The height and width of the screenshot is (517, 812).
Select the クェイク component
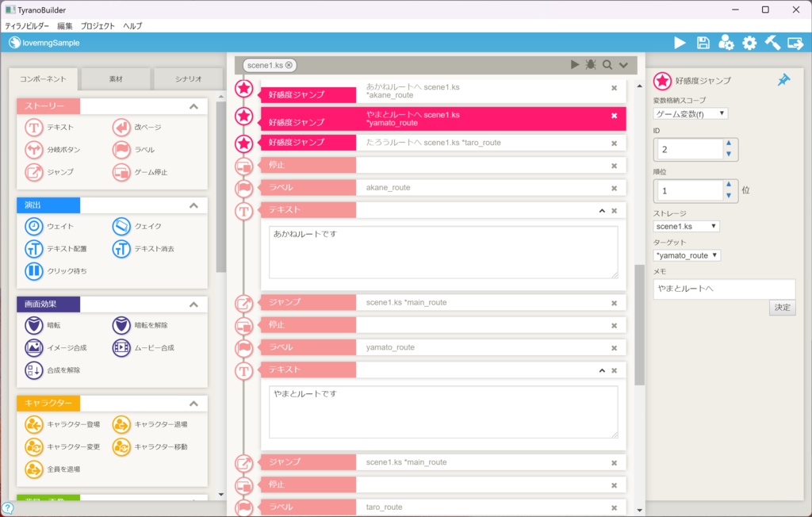point(136,226)
